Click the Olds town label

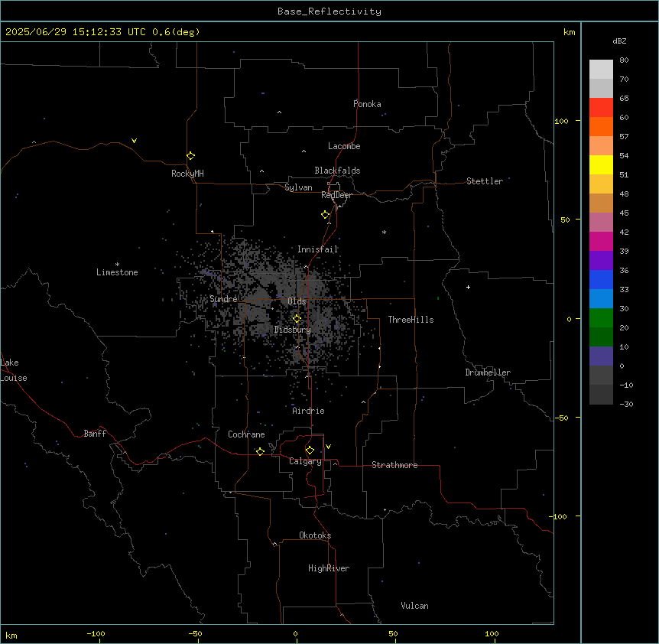(x=297, y=301)
